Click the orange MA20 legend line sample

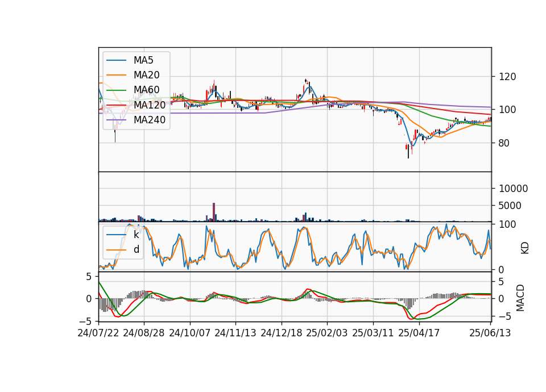[x=116, y=75]
